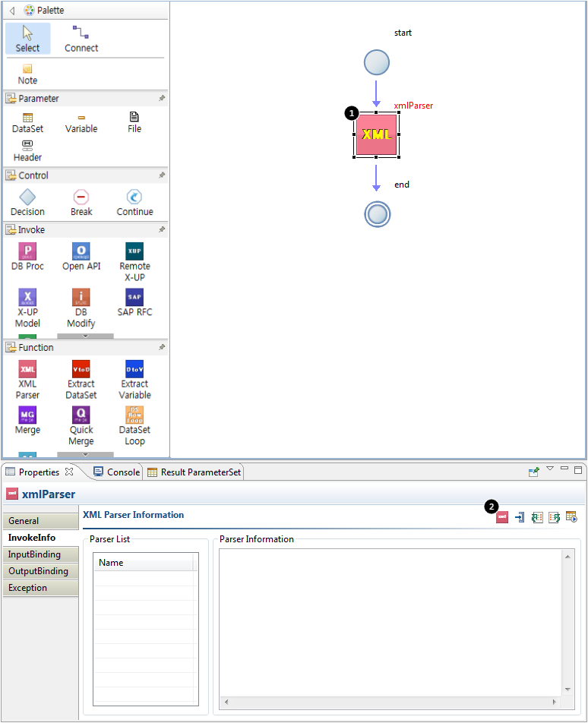588x723 pixels.
Task: Click Parser Information scrollbar down arrow
Action: 567,690
